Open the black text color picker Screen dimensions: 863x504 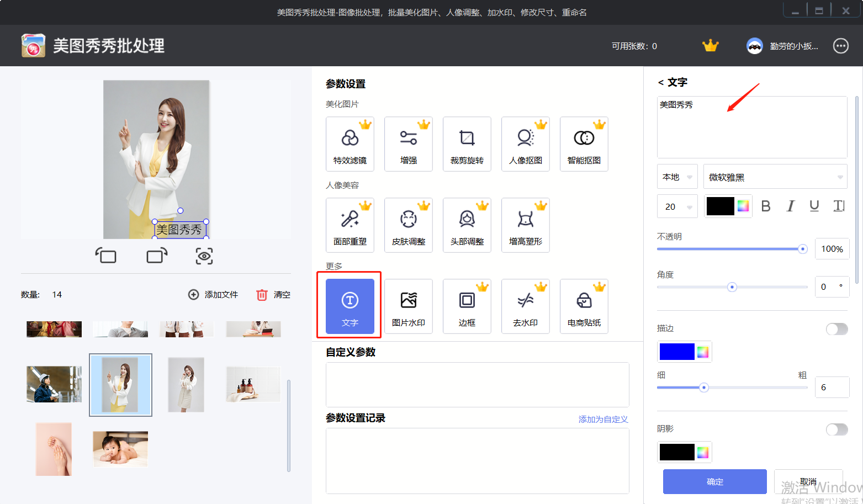pyautogui.click(x=728, y=206)
